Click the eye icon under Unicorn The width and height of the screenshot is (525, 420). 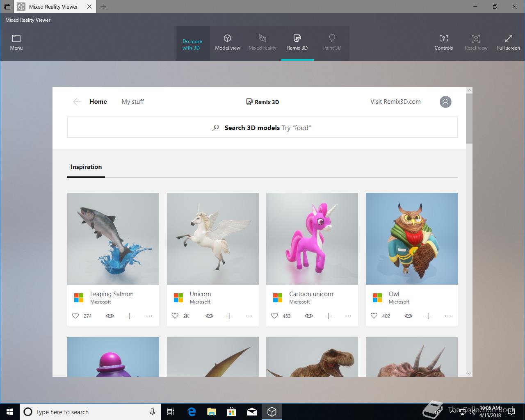[x=210, y=316]
